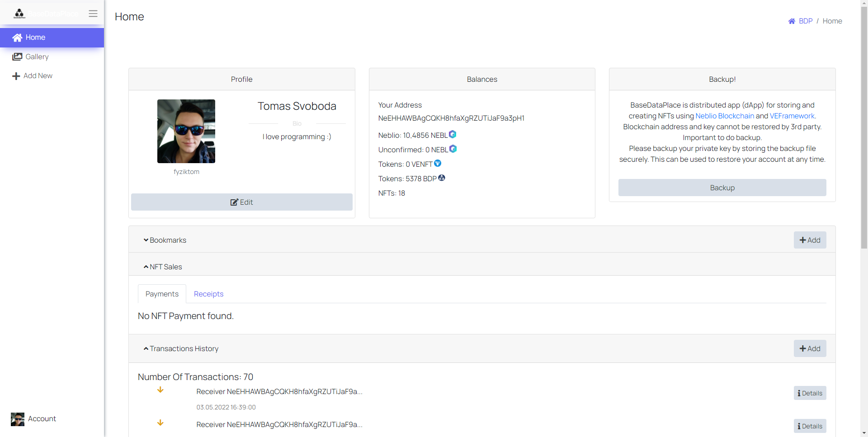Click the BDP token icon
This screenshot has height=437, width=868.
point(442,178)
